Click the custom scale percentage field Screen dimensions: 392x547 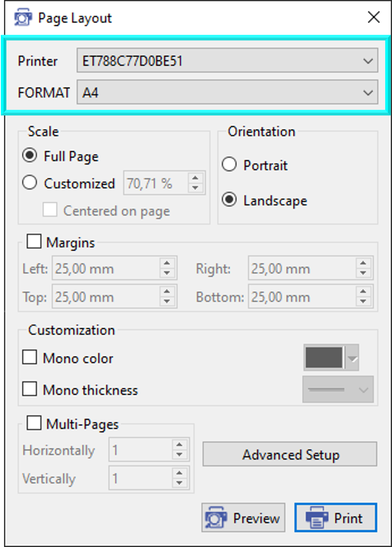pos(155,184)
